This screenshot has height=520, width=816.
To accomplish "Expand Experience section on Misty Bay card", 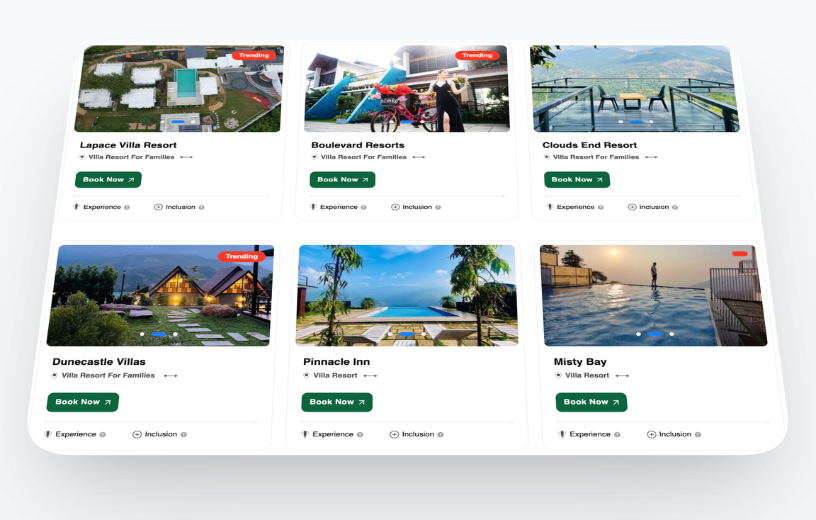I will 589,434.
